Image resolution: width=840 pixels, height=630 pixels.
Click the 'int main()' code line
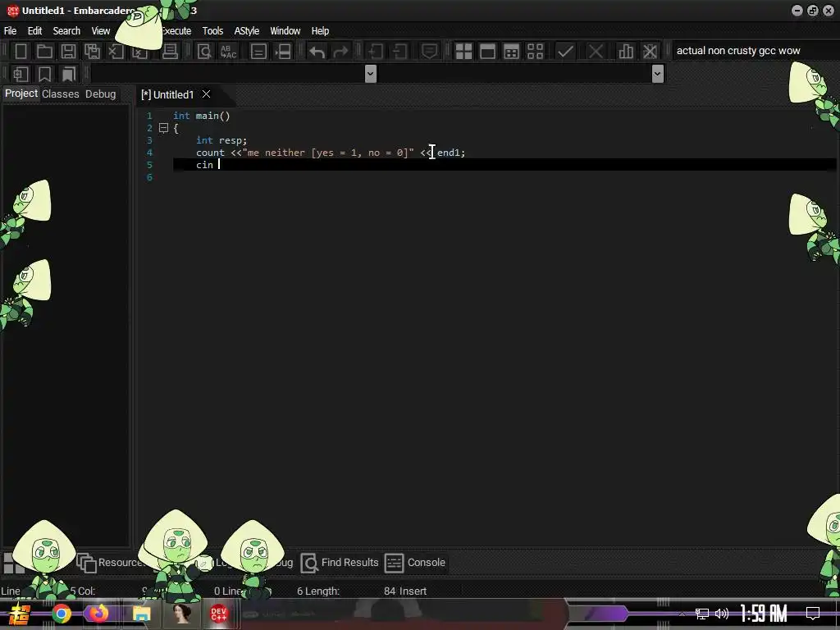(202, 116)
